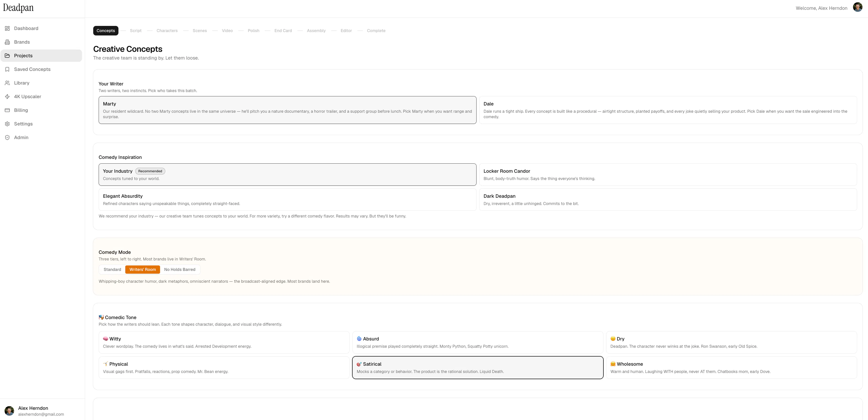The image size is (868, 420).
Task: Select the Dry comedic tone
Action: (x=732, y=342)
